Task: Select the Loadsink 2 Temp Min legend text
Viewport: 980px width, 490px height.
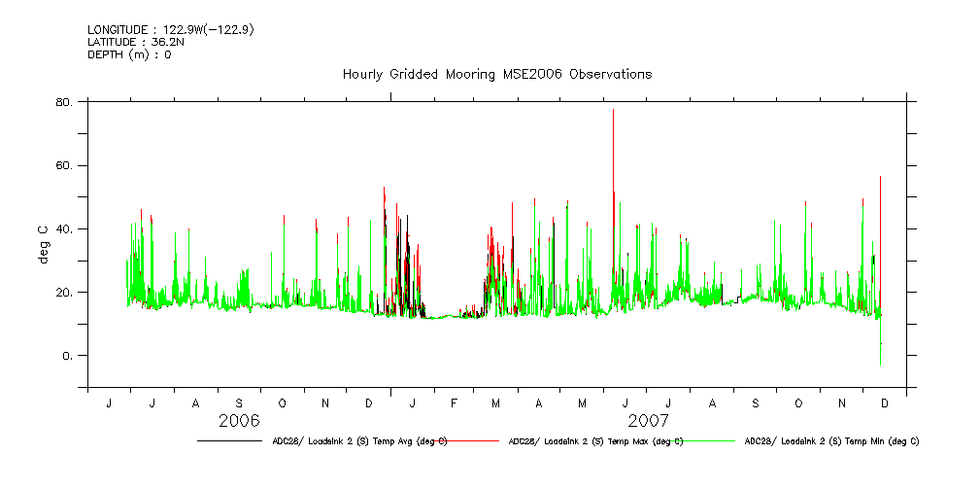Action: click(x=831, y=441)
